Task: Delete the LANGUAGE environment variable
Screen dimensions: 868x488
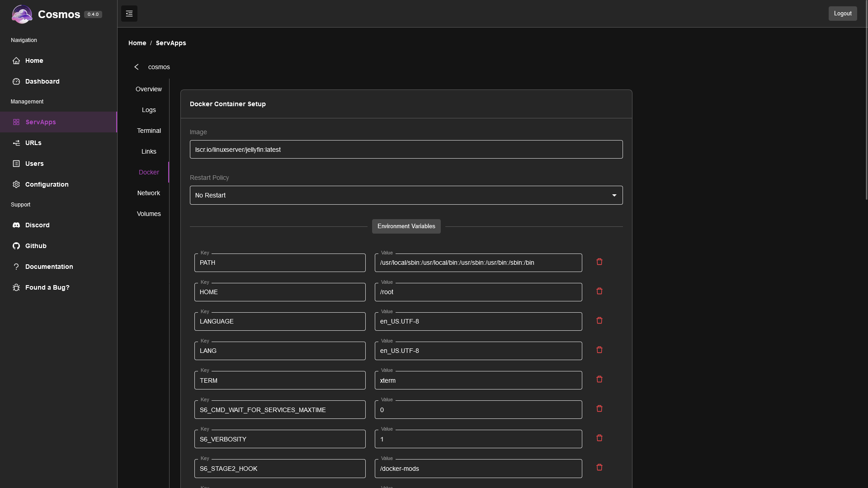Action: click(x=599, y=321)
